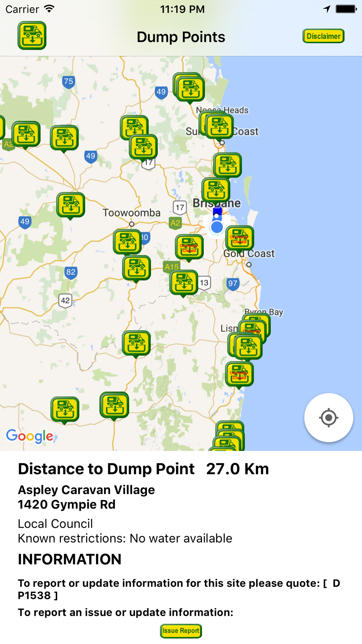Screen dimensions: 362x644
Task: Tap the Known restrictions: No water available line
Action: (125, 539)
